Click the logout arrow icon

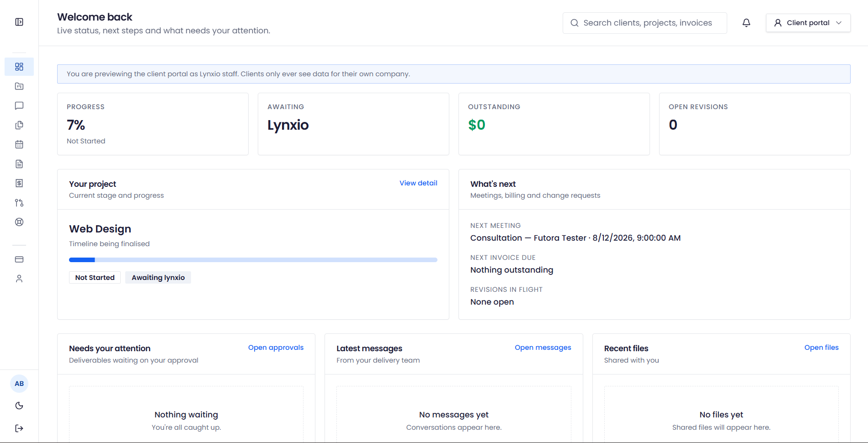[x=19, y=428]
